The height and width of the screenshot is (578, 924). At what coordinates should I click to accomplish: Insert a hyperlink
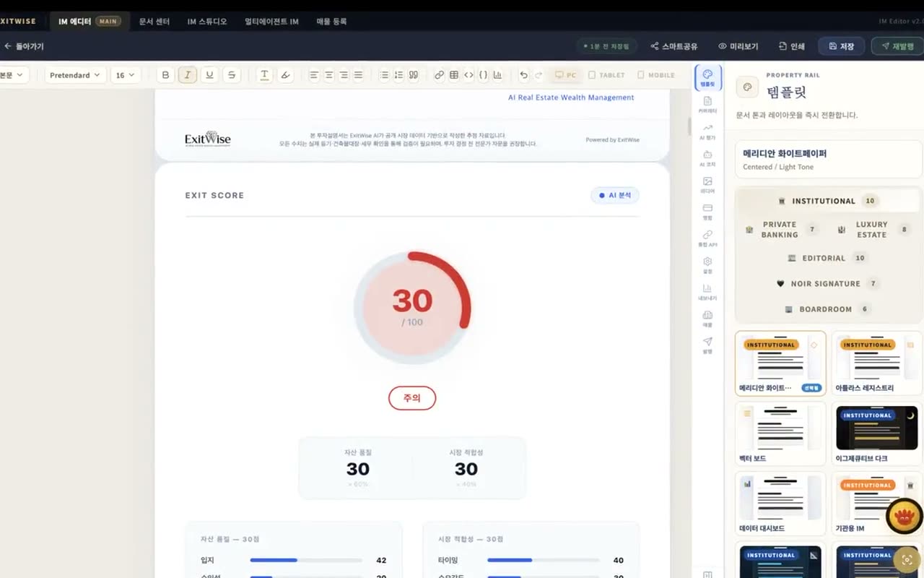[439, 75]
